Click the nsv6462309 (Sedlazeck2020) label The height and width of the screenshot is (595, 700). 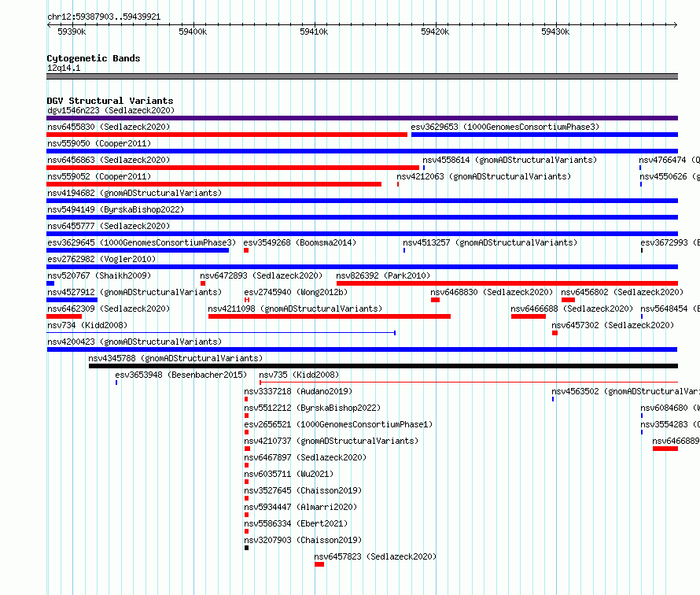[x=109, y=309]
